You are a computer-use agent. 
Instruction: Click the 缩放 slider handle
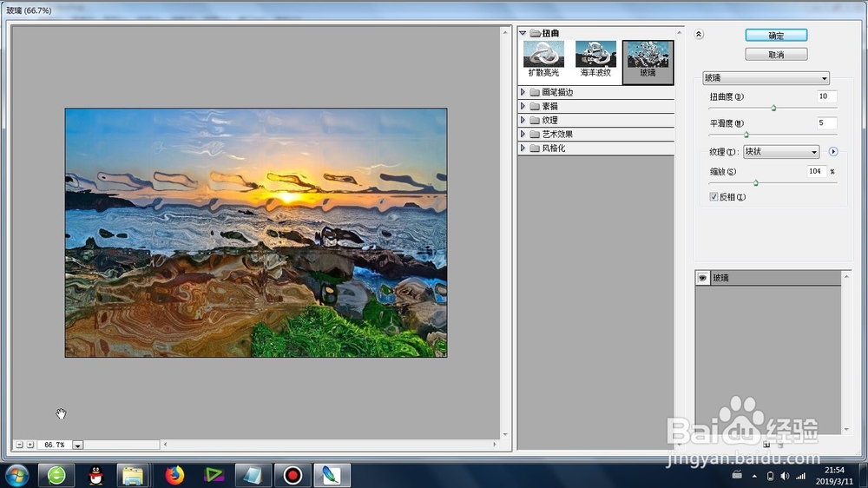(x=756, y=183)
